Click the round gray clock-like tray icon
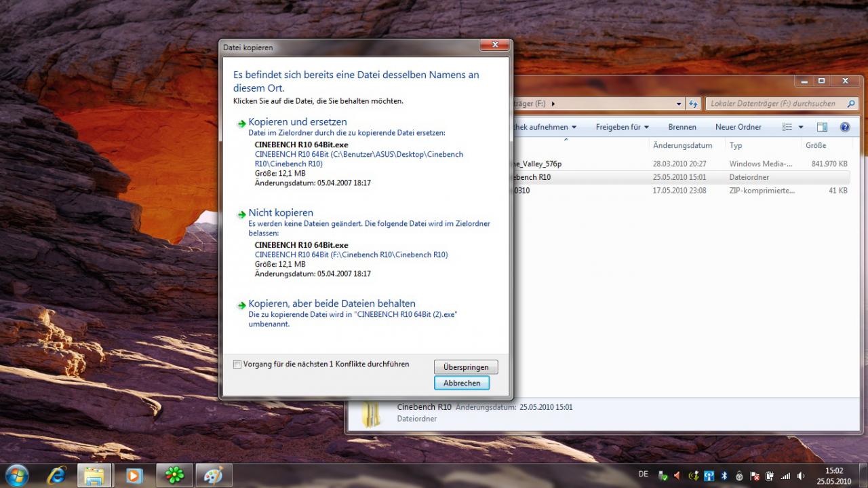This screenshot has height=488, width=868. click(x=739, y=476)
